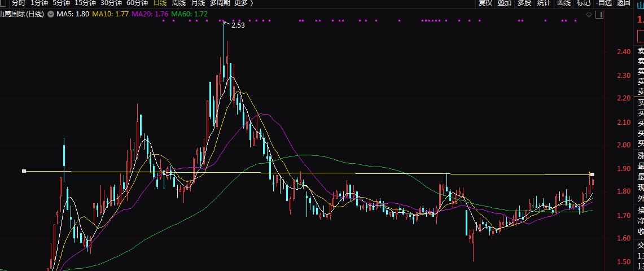The height and width of the screenshot is (271, 644).
Task: Select the right endpoint of the yellow horizontal line
Action: pyautogui.click(x=592, y=174)
